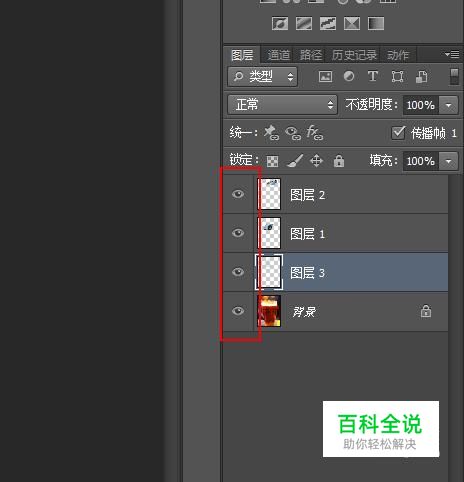This screenshot has height=482, width=464.
Task: Add a Selective Color adjustment layer
Action: point(352,24)
